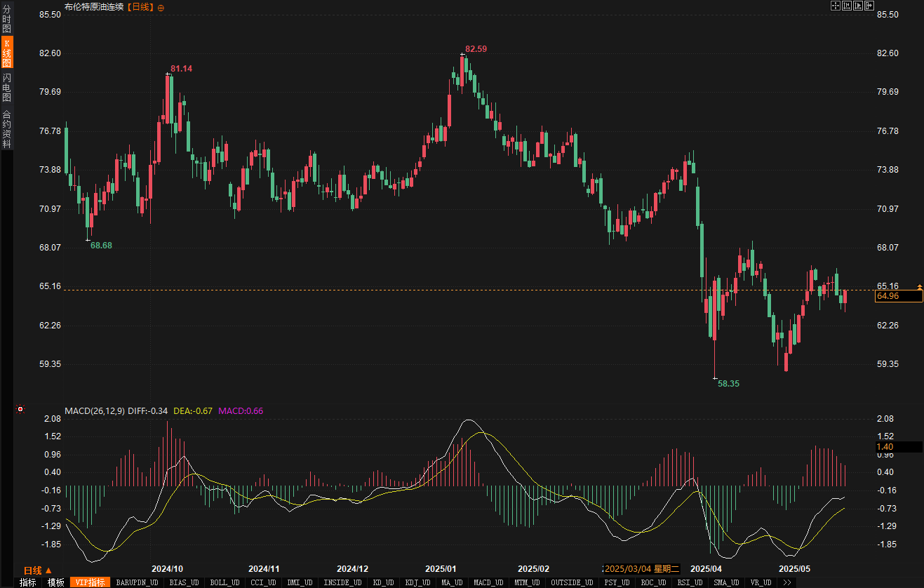Open the 日线 period dropdown
This screenshot has width=924, height=588.
[x=37, y=570]
